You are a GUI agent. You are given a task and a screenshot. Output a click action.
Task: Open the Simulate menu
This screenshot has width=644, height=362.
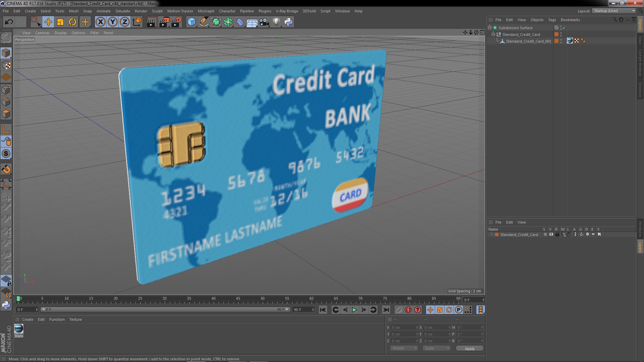coord(122,11)
